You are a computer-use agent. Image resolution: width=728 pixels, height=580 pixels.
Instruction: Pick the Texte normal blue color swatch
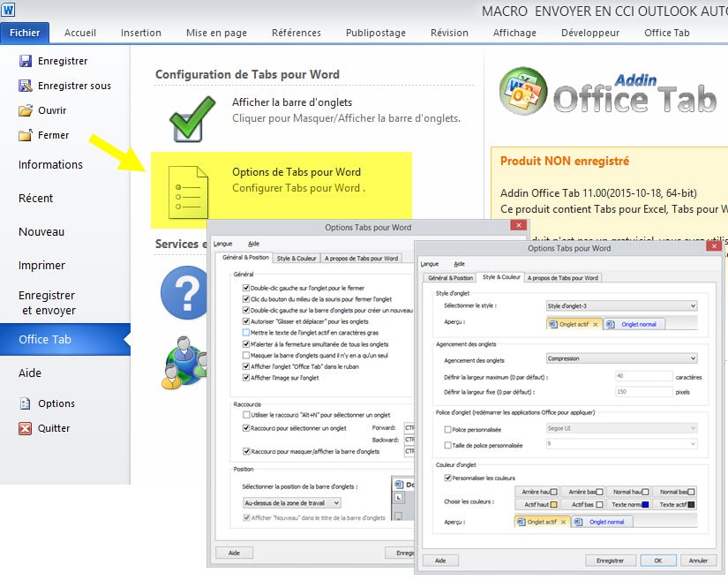click(646, 504)
